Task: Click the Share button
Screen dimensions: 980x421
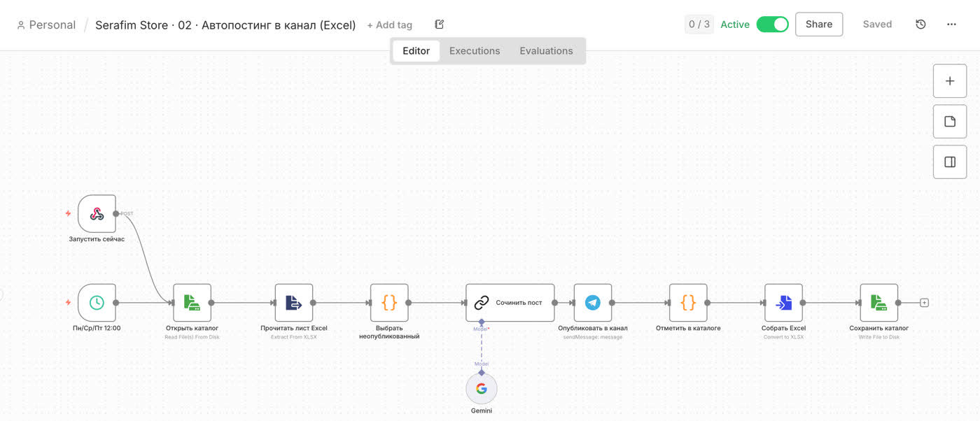Action: pyautogui.click(x=819, y=24)
